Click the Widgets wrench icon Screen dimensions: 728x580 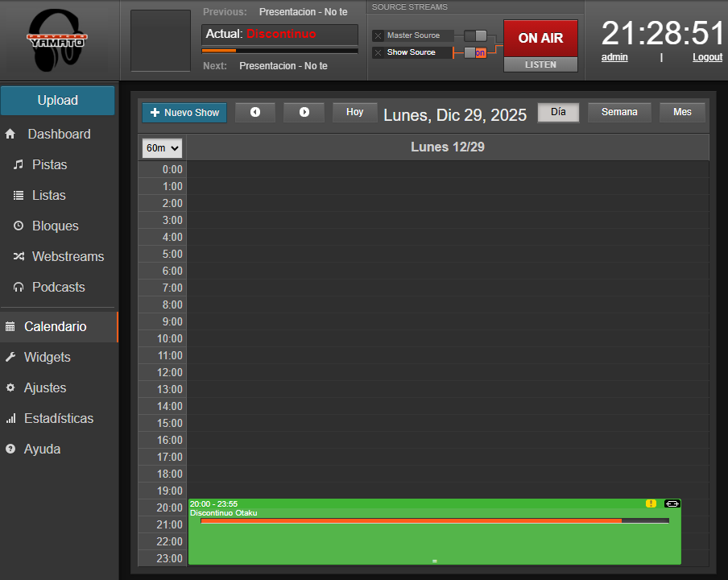click(x=10, y=357)
